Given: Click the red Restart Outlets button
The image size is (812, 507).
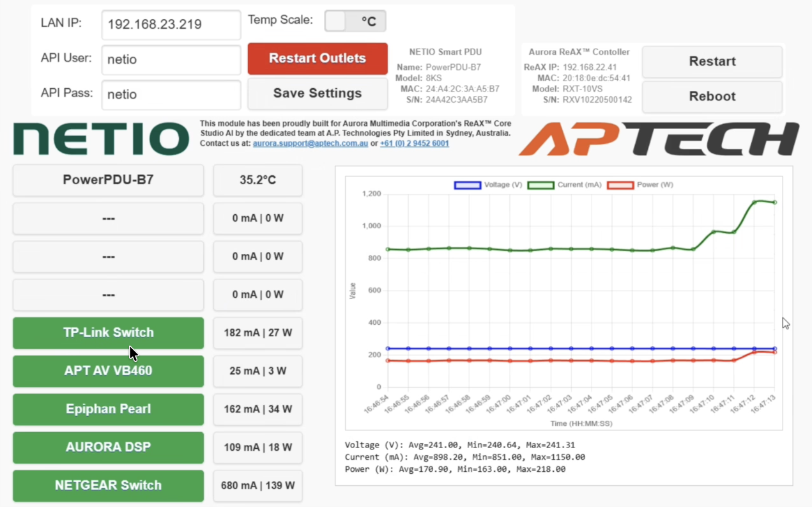Looking at the screenshot, I should coord(318,58).
